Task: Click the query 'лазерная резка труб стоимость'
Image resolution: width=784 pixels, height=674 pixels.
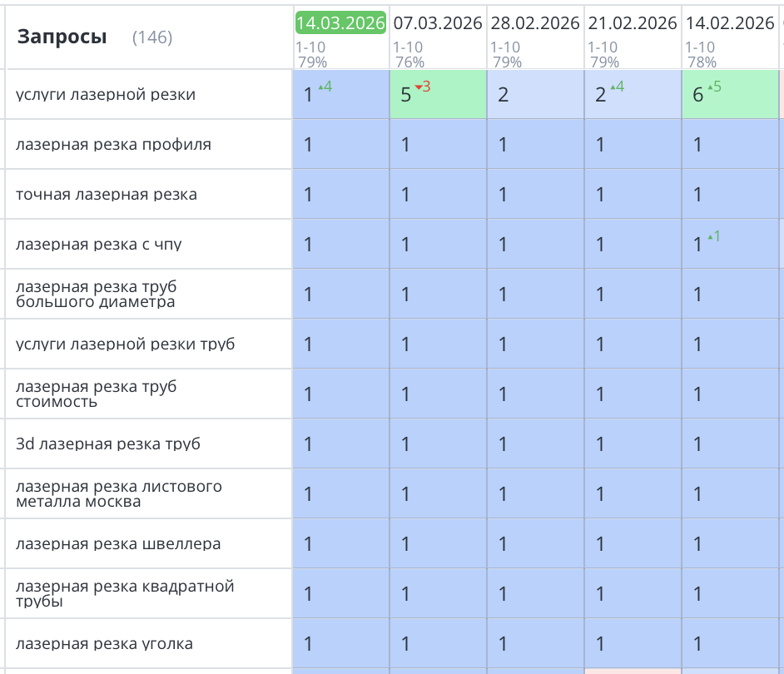Action: click(x=96, y=394)
